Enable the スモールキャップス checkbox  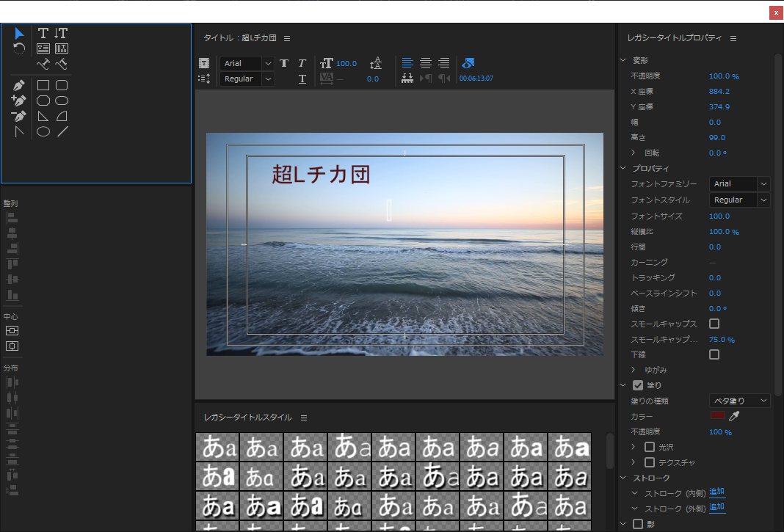tap(714, 324)
